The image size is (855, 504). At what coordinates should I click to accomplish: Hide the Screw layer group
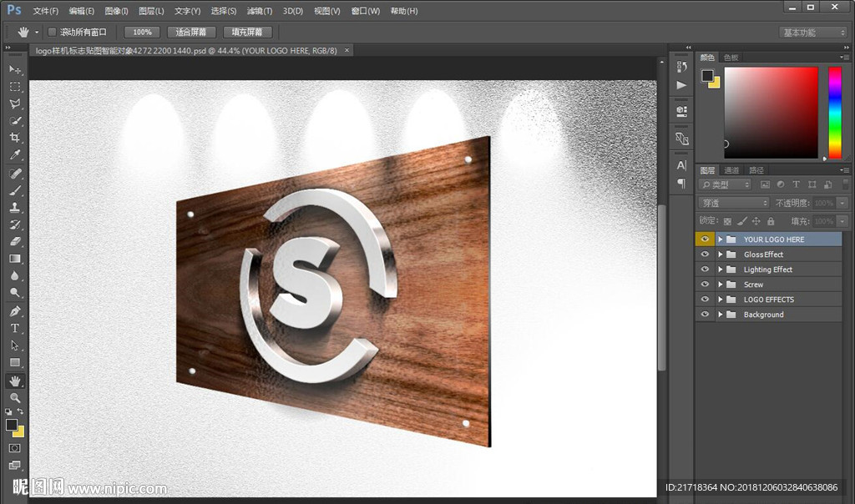pos(705,285)
